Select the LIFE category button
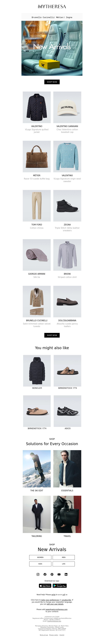104x644 pixels. (x=64, y=564)
